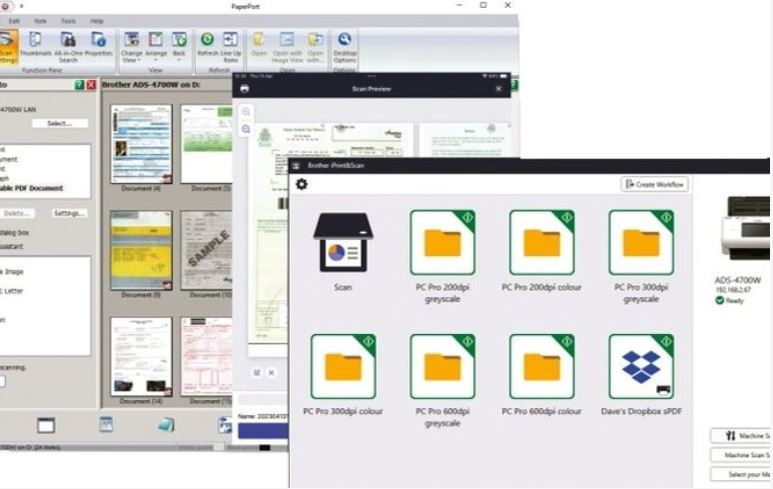The image size is (773, 489).
Task: Click blue button at Scan Preview bottom
Action: 263,431
